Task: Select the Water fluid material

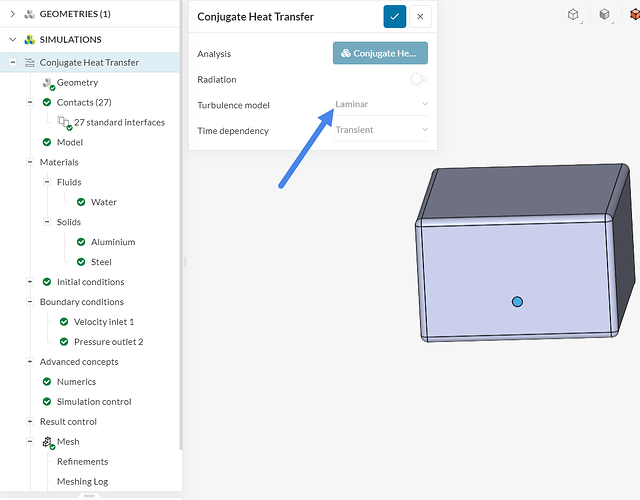Action: [x=104, y=202]
